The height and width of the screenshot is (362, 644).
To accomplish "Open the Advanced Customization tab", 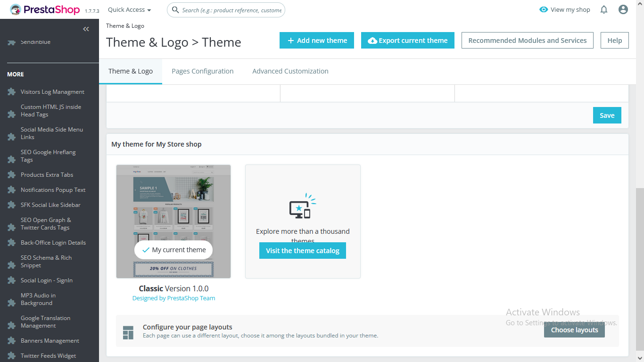I will click(x=290, y=71).
